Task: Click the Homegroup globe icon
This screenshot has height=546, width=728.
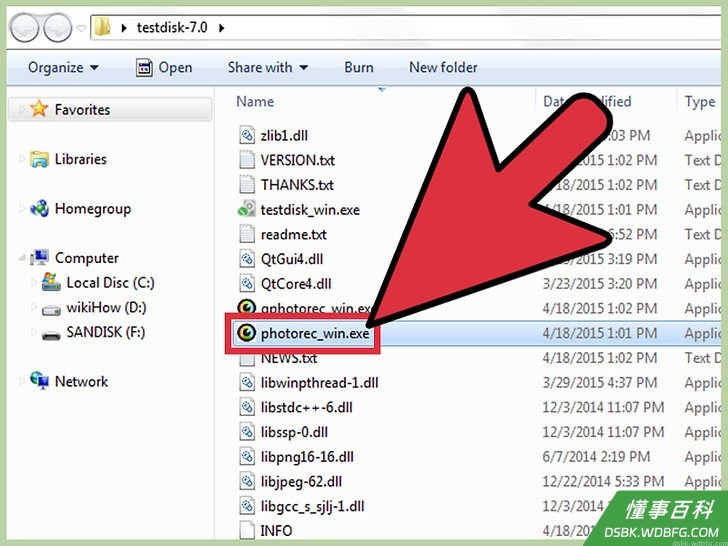Action: (x=39, y=208)
